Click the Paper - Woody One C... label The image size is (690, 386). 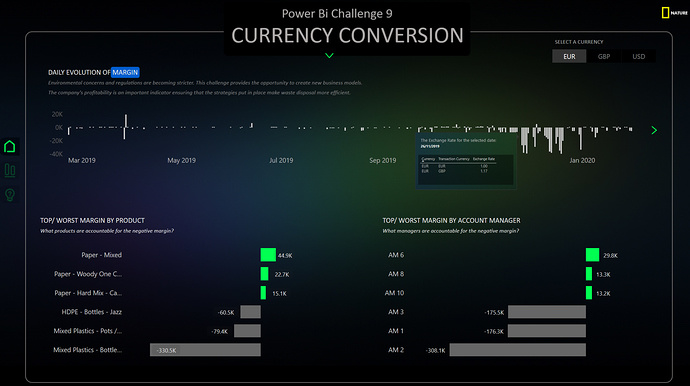pos(88,274)
